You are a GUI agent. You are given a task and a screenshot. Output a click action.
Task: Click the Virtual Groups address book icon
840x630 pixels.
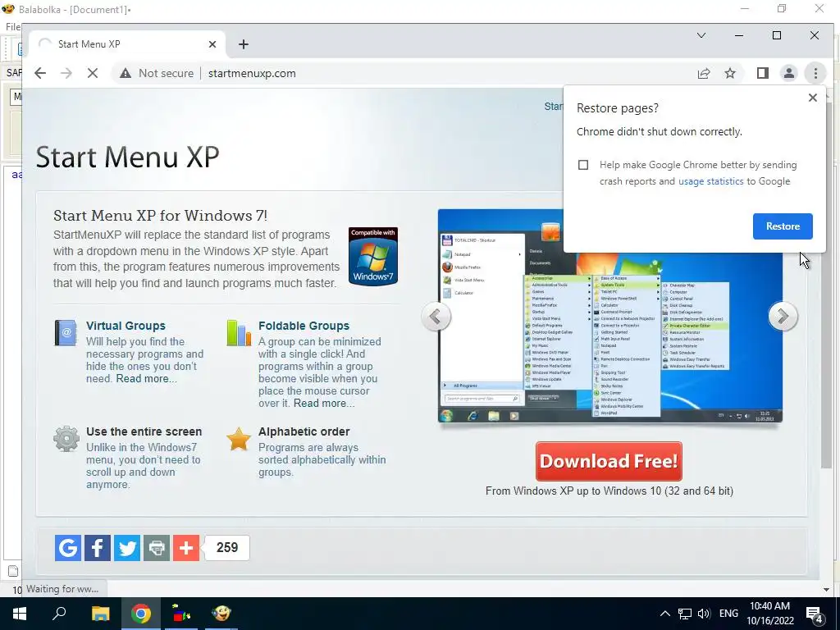pyautogui.click(x=66, y=333)
